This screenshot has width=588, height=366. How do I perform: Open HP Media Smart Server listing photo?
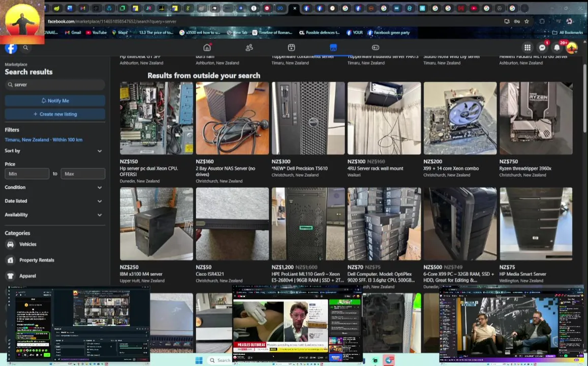pyautogui.click(x=536, y=224)
